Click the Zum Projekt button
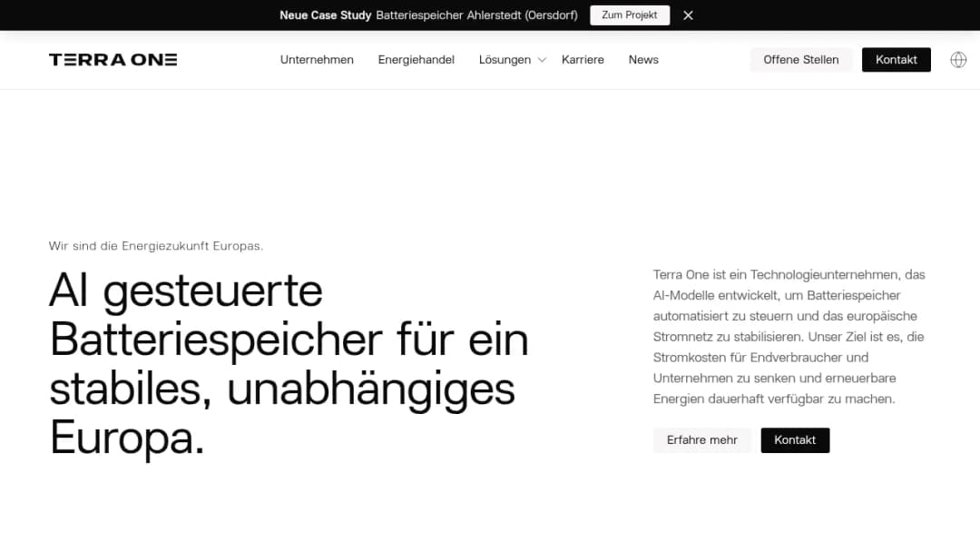The width and height of the screenshot is (980, 552). point(630,15)
